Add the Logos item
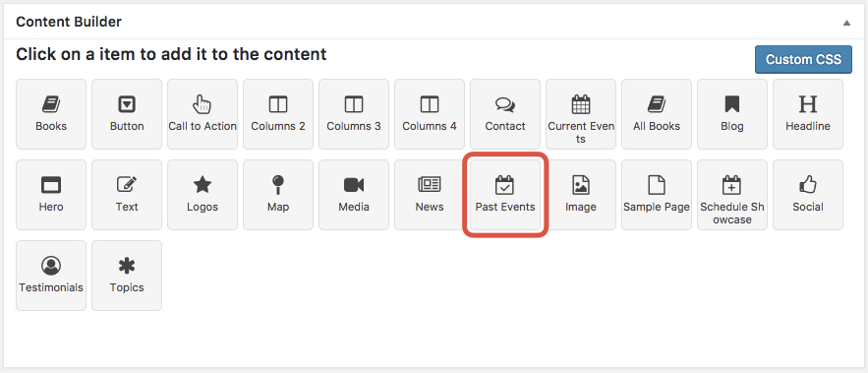The image size is (868, 373). click(x=203, y=195)
